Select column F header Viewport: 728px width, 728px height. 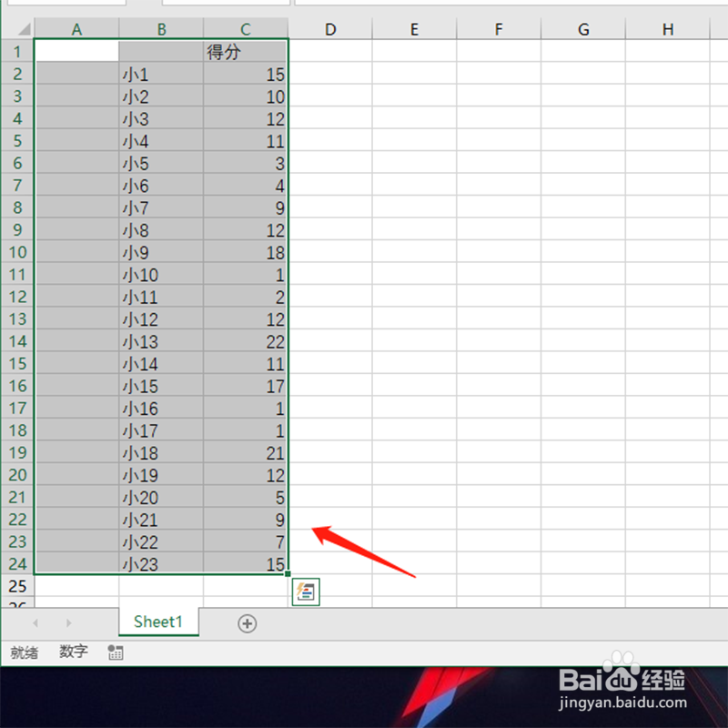(x=499, y=29)
